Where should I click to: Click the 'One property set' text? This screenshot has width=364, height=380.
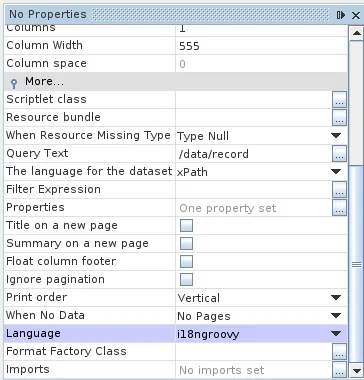pos(228,208)
